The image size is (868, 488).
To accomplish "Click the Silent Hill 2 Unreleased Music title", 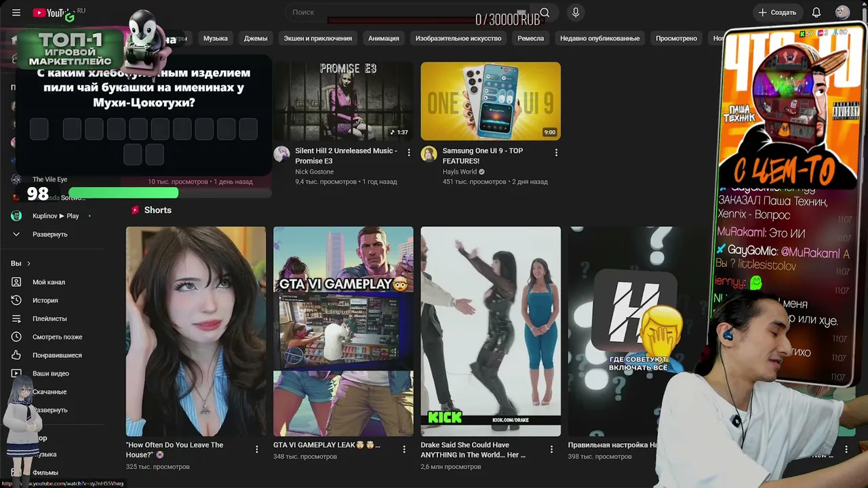I will click(347, 156).
